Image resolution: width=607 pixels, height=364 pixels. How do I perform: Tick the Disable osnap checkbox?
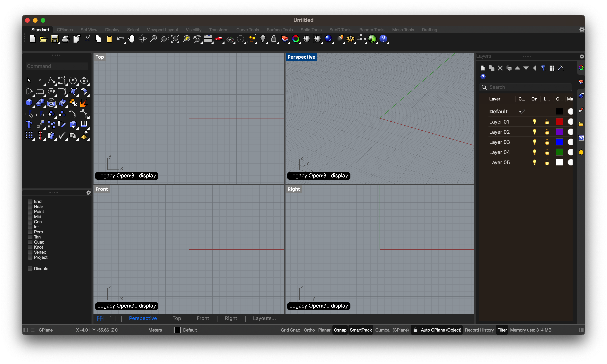coord(30,269)
